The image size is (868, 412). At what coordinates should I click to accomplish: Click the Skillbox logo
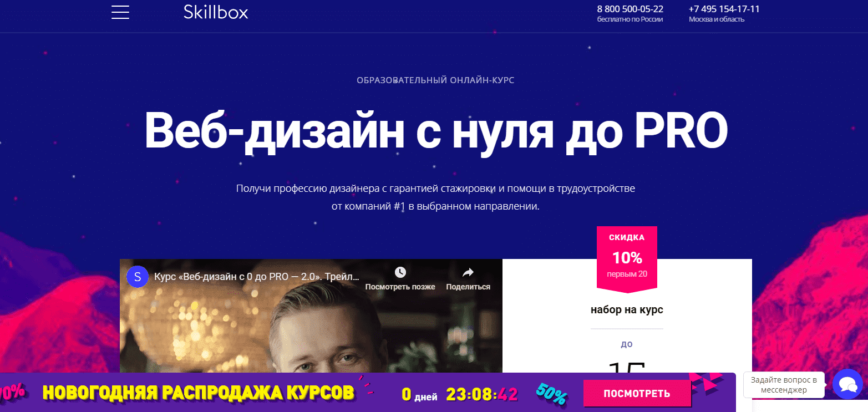(x=216, y=12)
